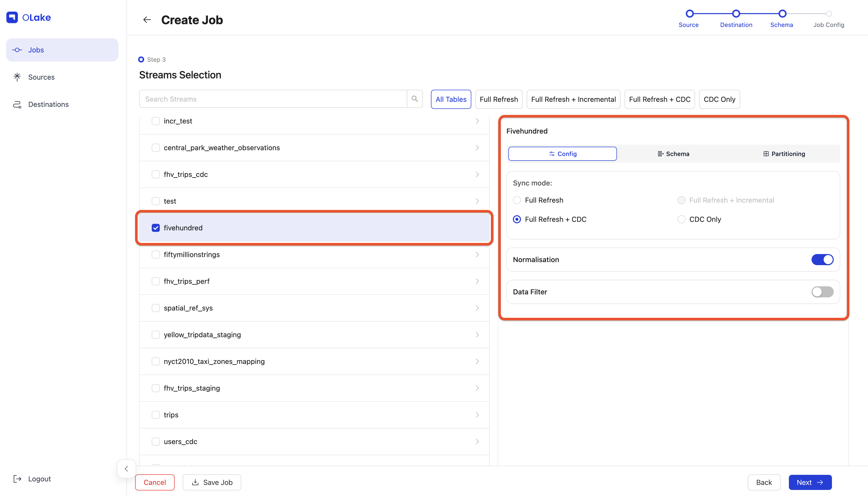
Task: Filter streams by Full Refresh + CDC
Action: pos(660,99)
